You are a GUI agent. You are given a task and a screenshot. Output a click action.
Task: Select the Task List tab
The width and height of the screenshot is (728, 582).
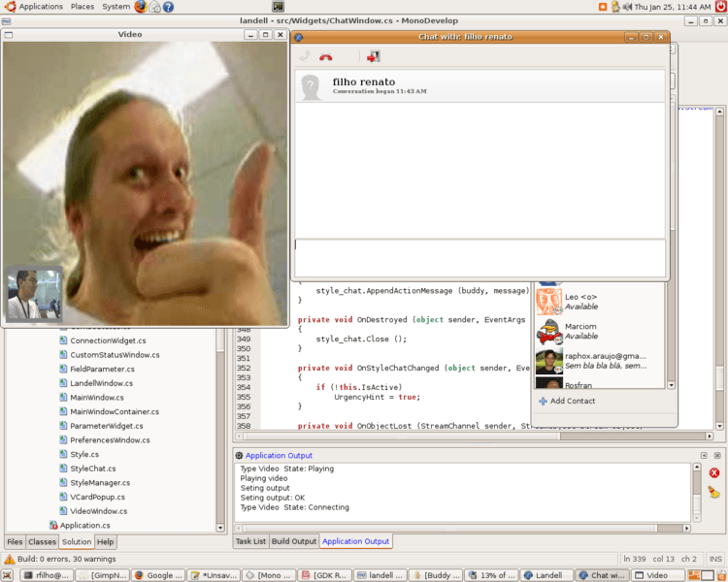[250, 541]
